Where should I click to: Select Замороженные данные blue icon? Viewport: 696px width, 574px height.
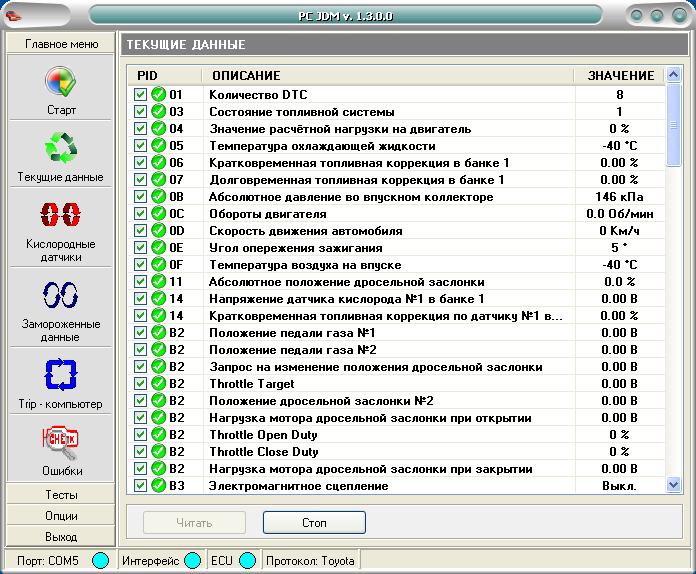(61, 295)
